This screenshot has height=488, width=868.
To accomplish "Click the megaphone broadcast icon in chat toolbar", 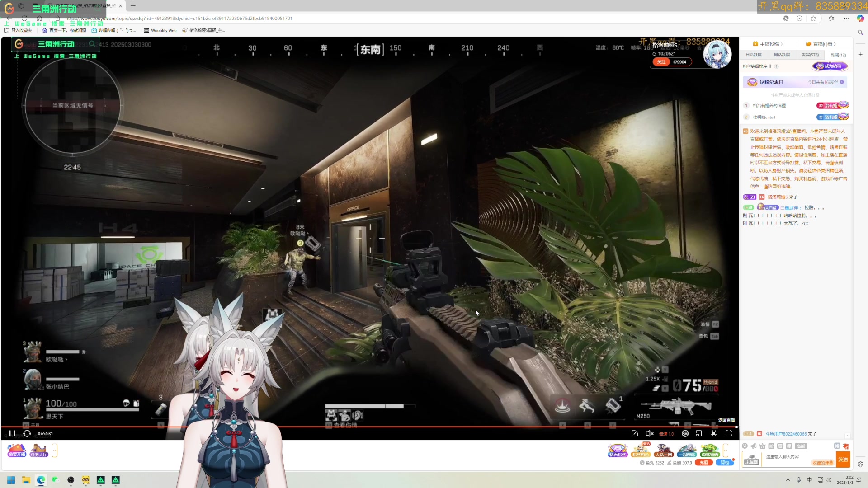I will tap(754, 446).
